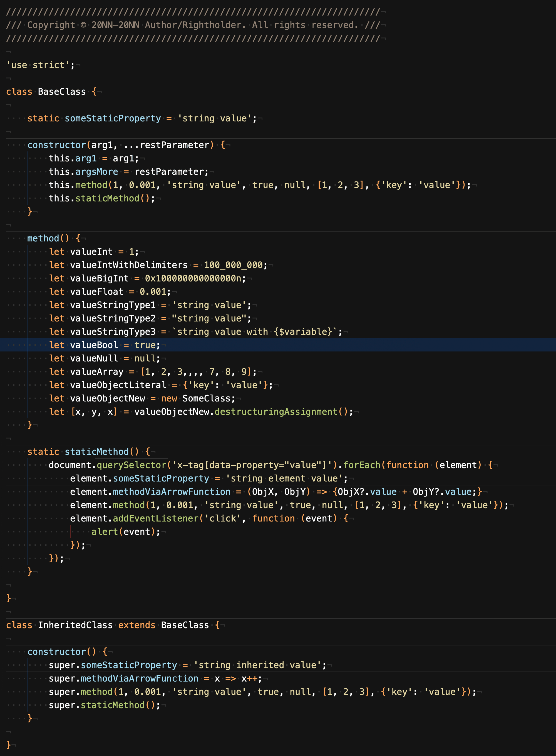
Task: Click the extends keyword
Action: [137, 625]
